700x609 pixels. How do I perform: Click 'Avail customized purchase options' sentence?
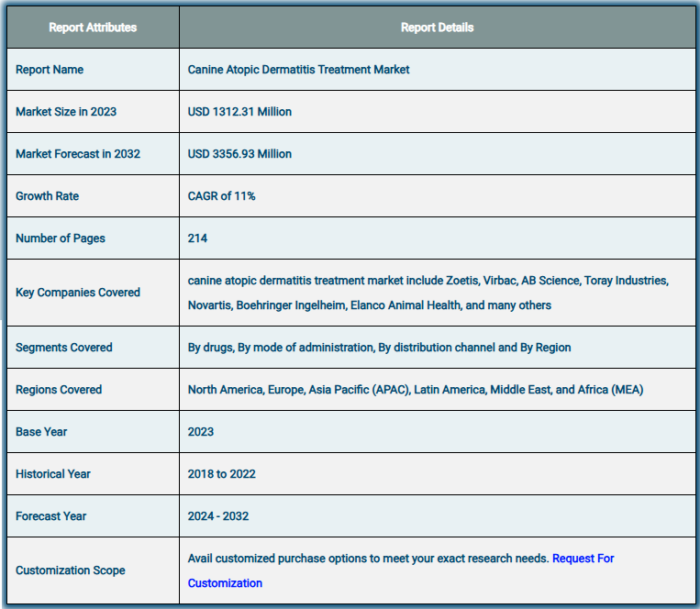tap(368, 559)
